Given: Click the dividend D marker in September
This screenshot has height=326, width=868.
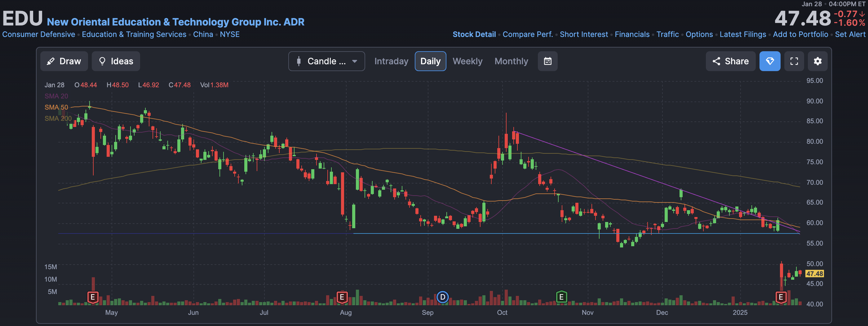Looking at the screenshot, I should pos(442,297).
